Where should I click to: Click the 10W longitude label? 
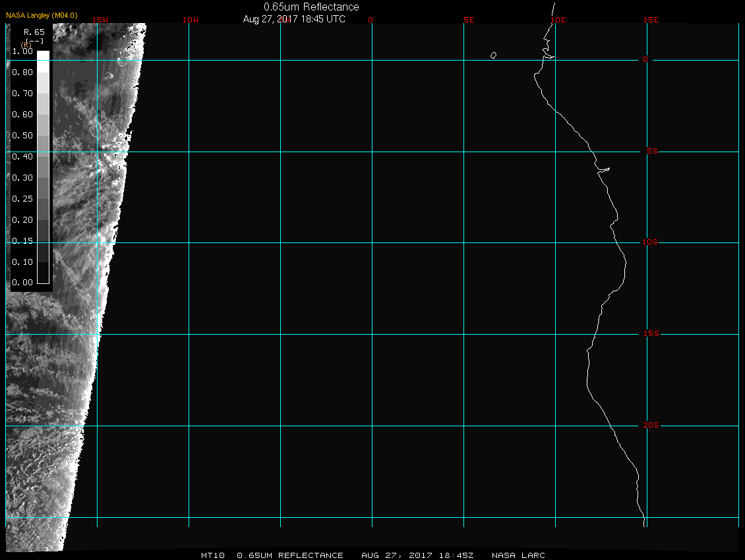pos(190,20)
